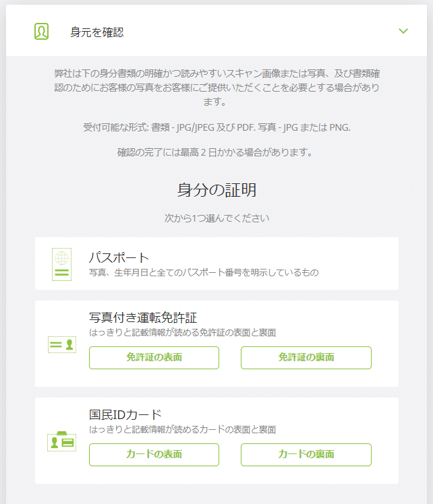This screenshot has width=433, height=504.
Task: Click the passport icon
Action: [x=62, y=264]
